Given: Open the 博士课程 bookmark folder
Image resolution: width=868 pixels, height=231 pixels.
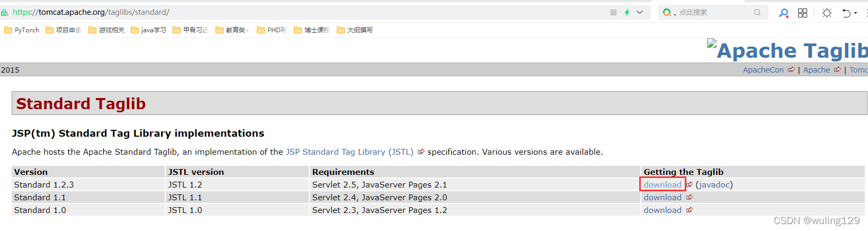Looking at the screenshot, I should coord(311,30).
